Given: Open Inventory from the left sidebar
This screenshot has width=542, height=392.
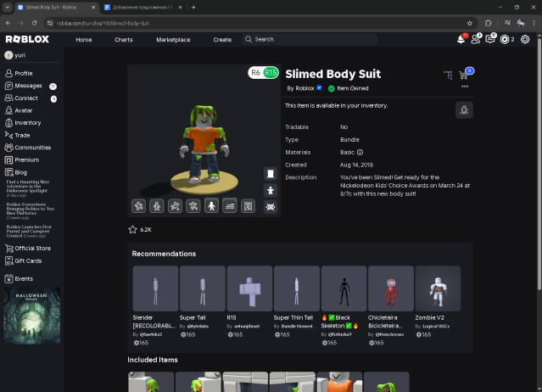Looking at the screenshot, I should point(27,123).
